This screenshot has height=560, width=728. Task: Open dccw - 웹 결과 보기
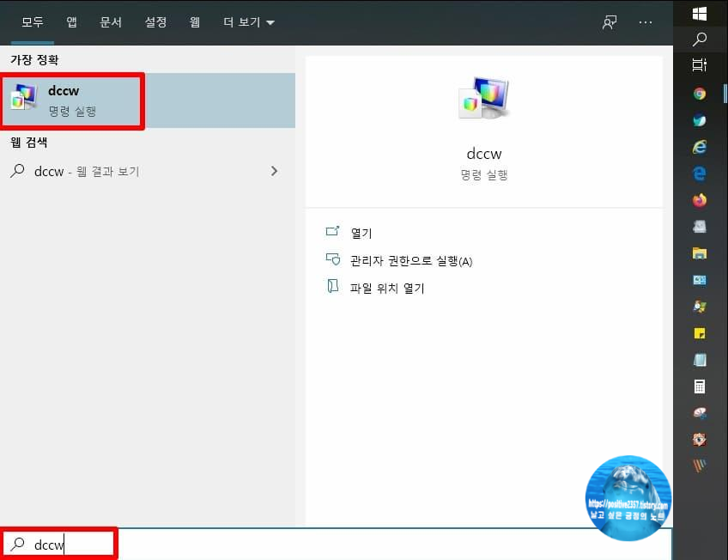coord(148,171)
